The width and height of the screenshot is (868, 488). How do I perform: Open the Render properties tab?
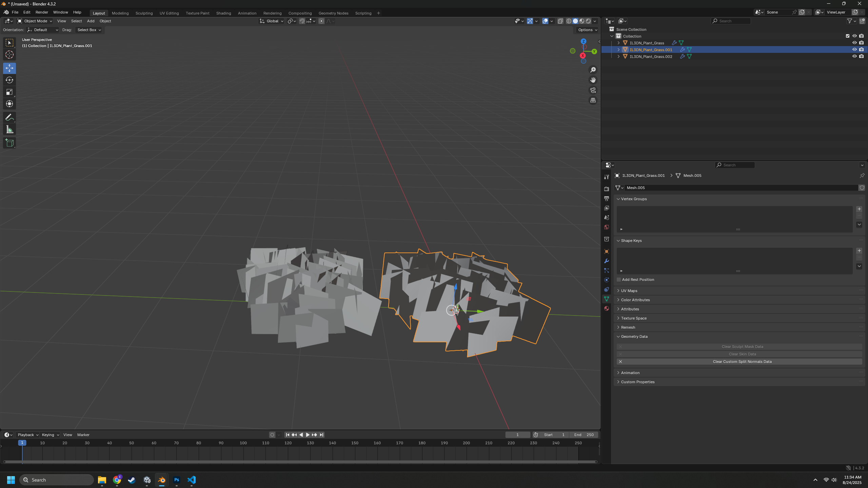607,189
